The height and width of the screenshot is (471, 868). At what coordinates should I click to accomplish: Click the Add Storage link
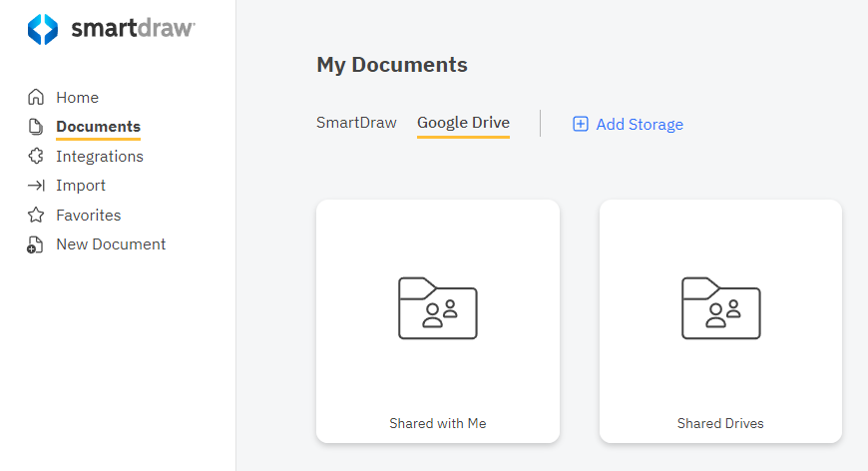640,125
